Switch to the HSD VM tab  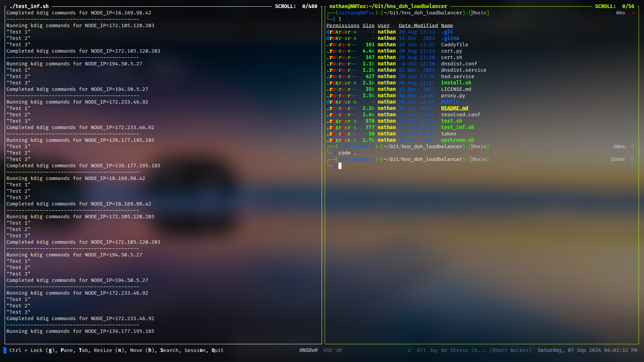pos(332,350)
